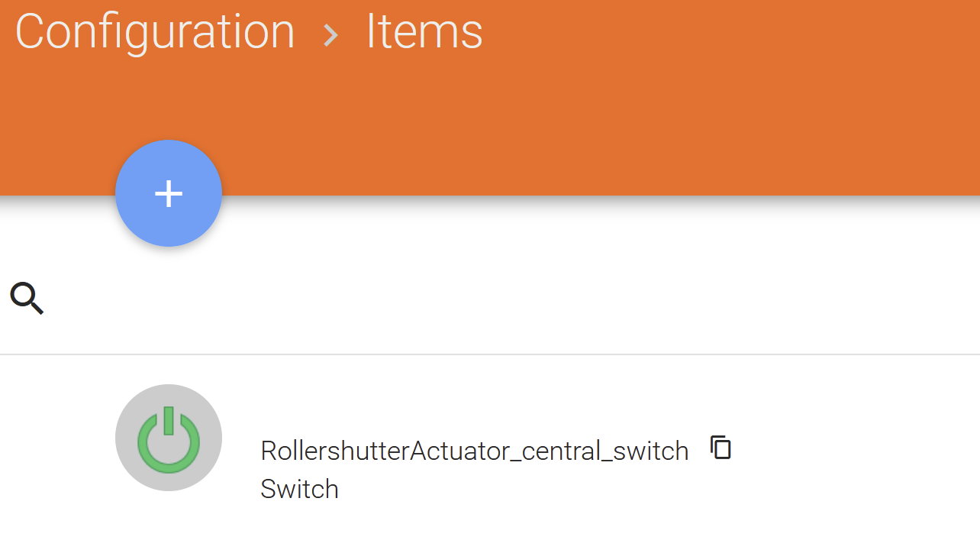Click the Items heading in the header
This screenshot has height=537, width=980.
click(x=424, y=31)
